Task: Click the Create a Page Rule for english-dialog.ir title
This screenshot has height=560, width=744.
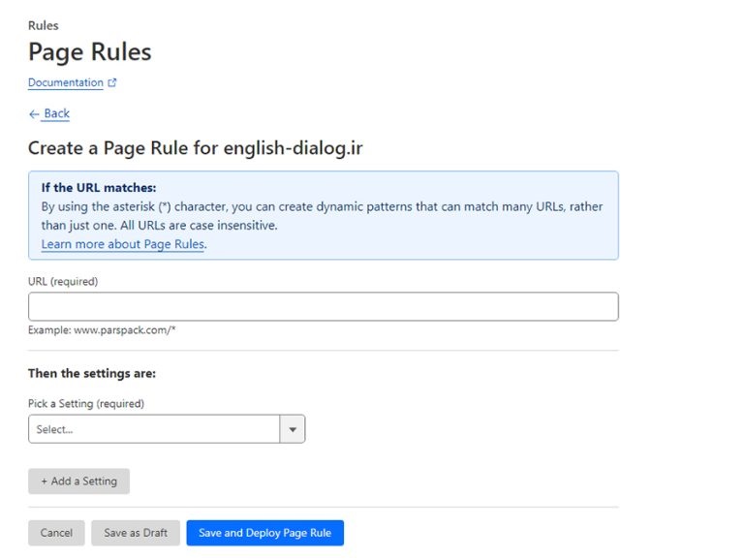Action: point(195,148)
